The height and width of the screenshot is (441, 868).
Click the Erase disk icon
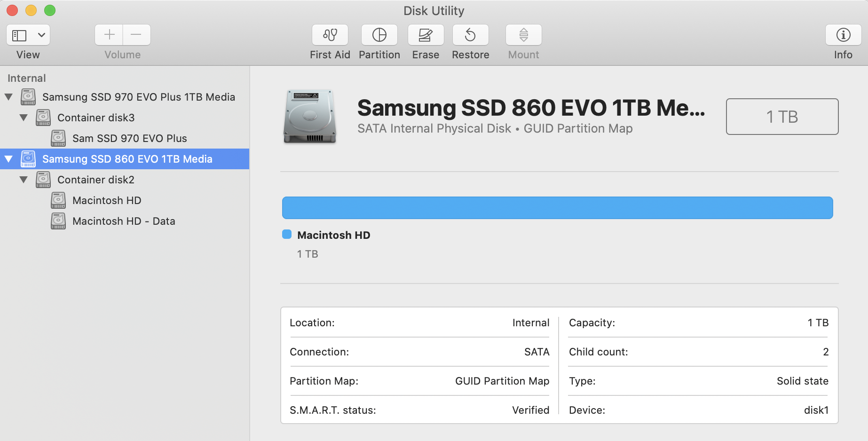pyautogui.click(x=426, y=35)
